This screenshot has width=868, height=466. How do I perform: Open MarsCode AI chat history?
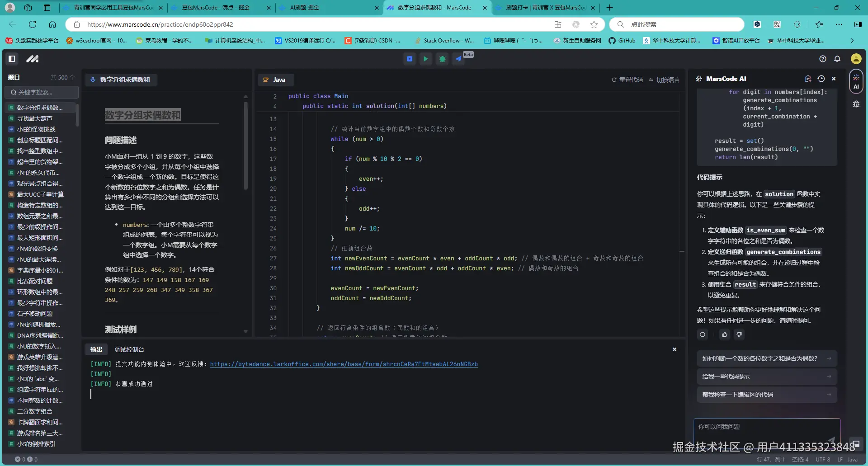[x=821, y=79]
